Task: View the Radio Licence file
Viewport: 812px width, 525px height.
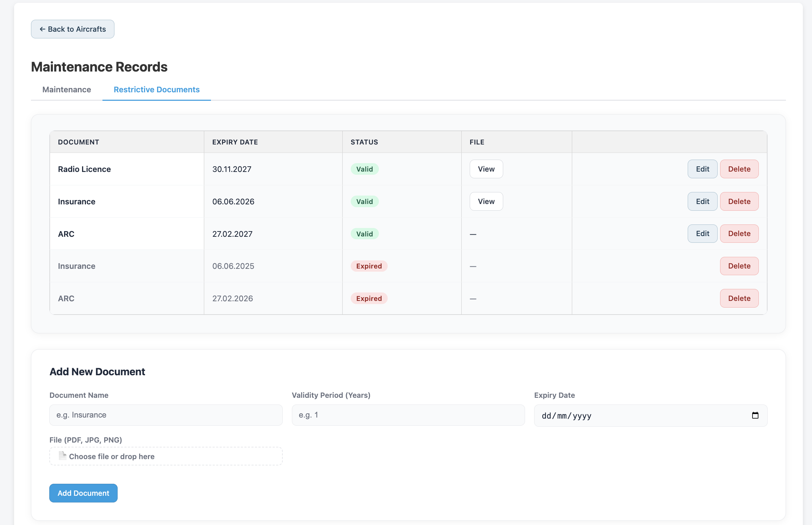Action: click(486, 169)
